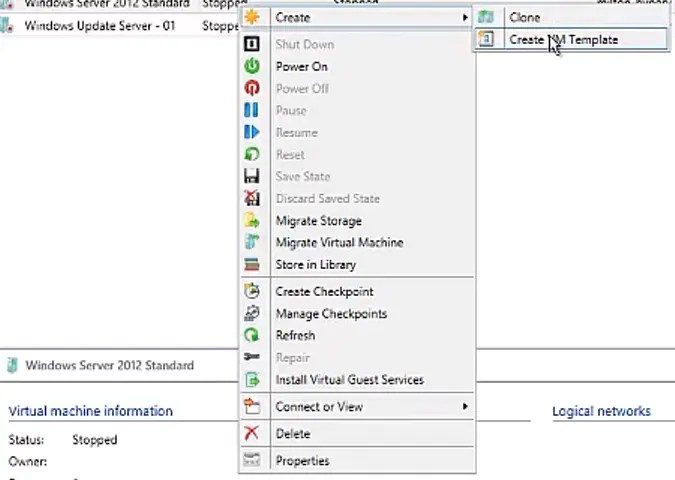Select Refresh from the menu
The height and width of the screenshot is (480, 675).
tap(357, 335)
